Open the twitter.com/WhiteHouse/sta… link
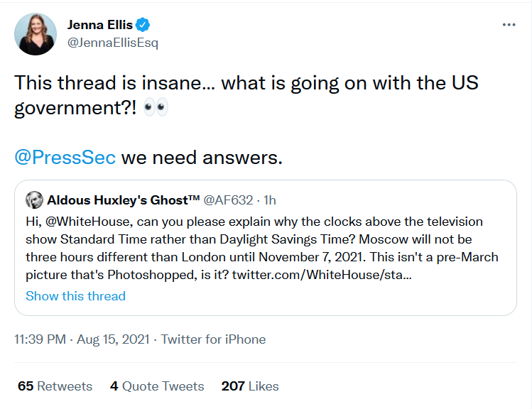The image size is (532, 409). (x=322, y=275)
